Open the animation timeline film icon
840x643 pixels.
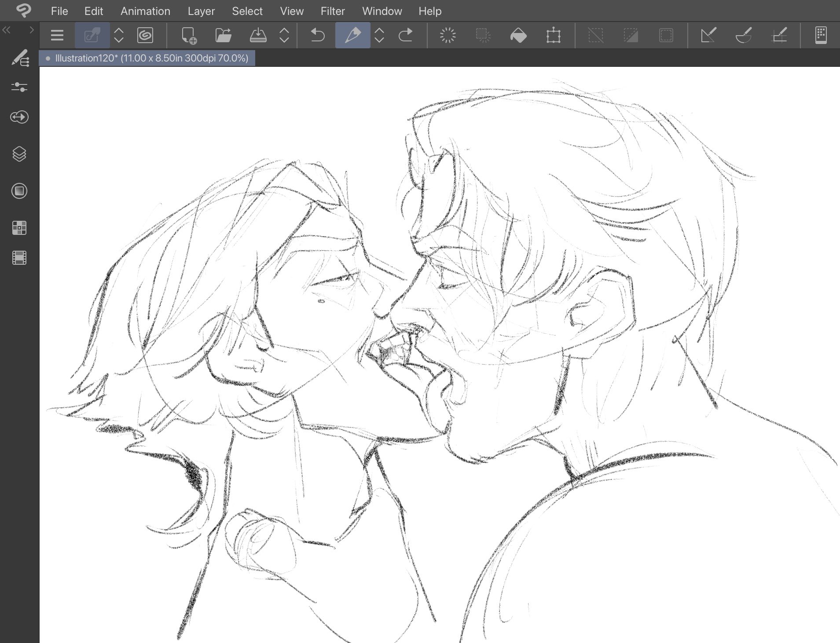tap(19, 258)
